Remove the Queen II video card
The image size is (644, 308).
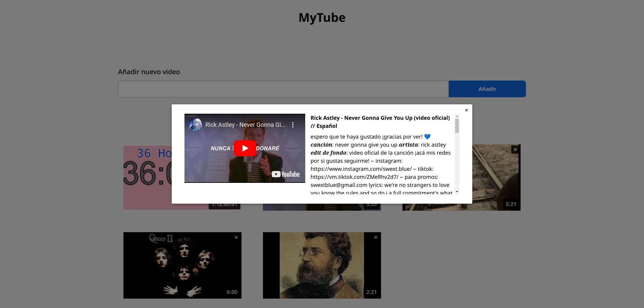[236, 237]
